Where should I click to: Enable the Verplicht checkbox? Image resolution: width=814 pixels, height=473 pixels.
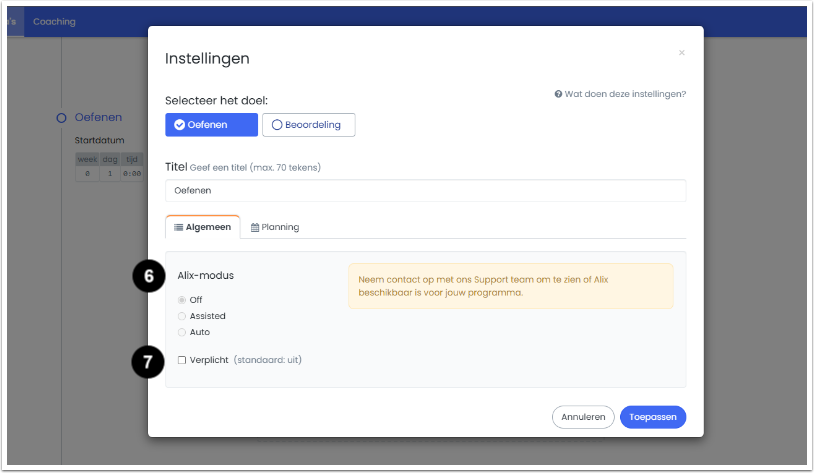(182, 360)
